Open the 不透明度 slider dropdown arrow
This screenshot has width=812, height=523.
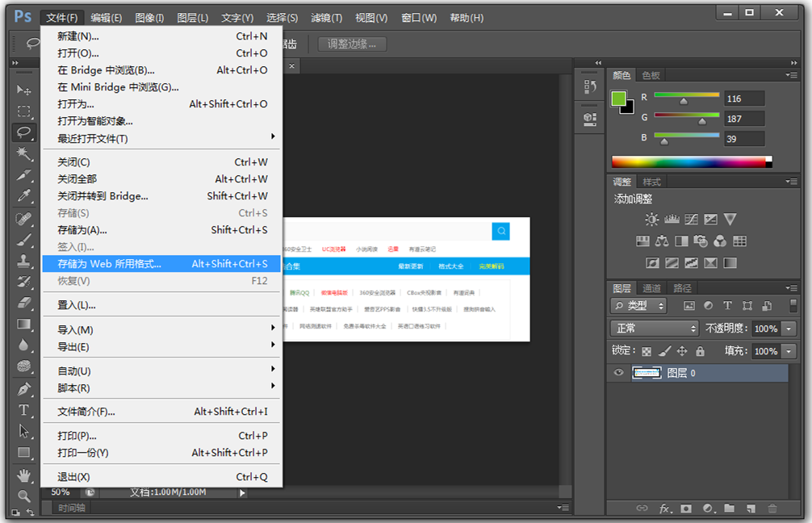(x=789, y=328)
